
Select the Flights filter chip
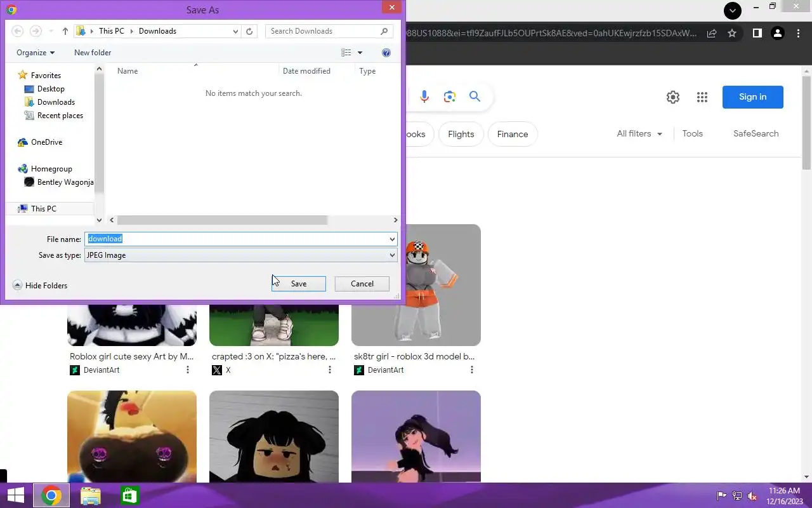pyautogui.click(x=461, y=134)
